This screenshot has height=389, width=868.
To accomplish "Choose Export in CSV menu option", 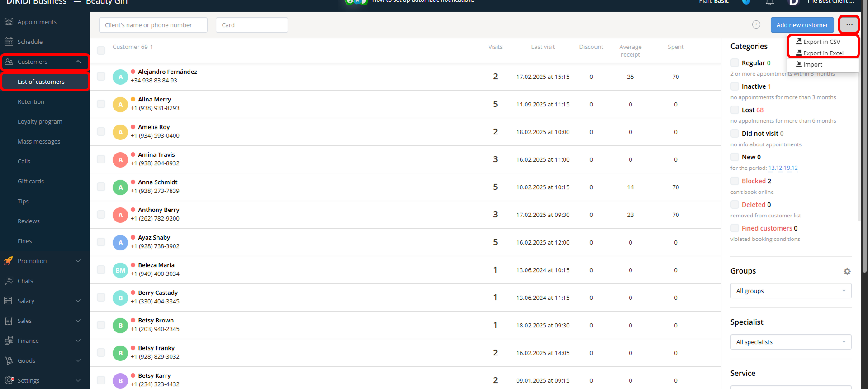I will click(821, 42).
